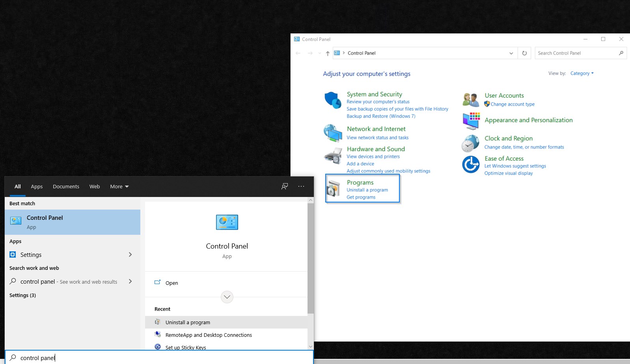
Task: Click Set up Sticky Keys icon
Action: (158, 347)
